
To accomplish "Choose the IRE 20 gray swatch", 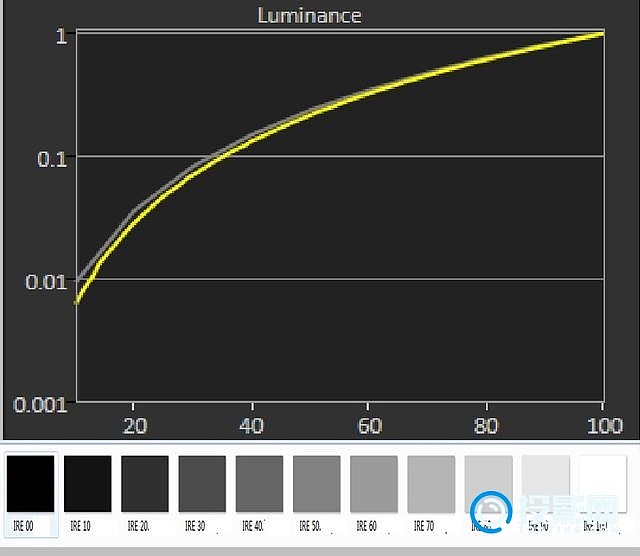I will point(145,485).
